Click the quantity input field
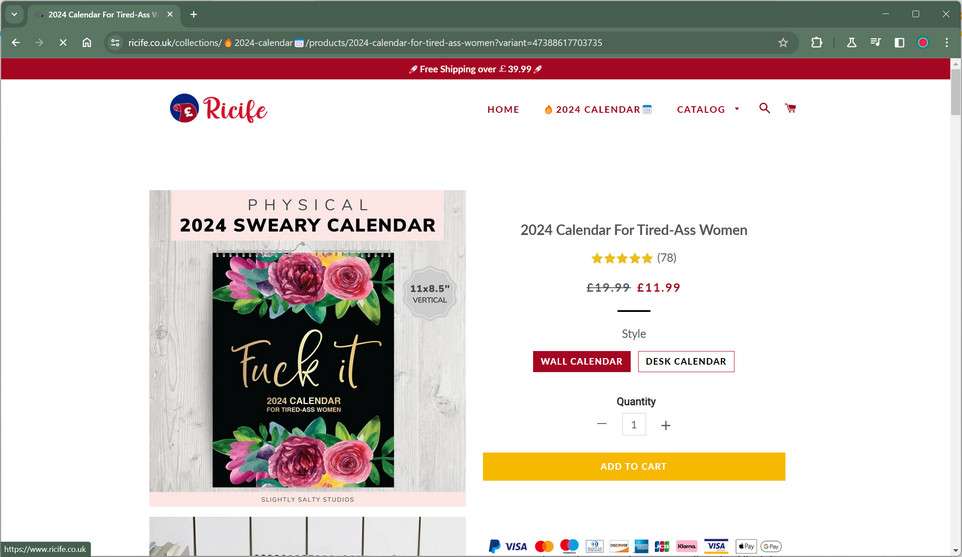 coord(633,424)
